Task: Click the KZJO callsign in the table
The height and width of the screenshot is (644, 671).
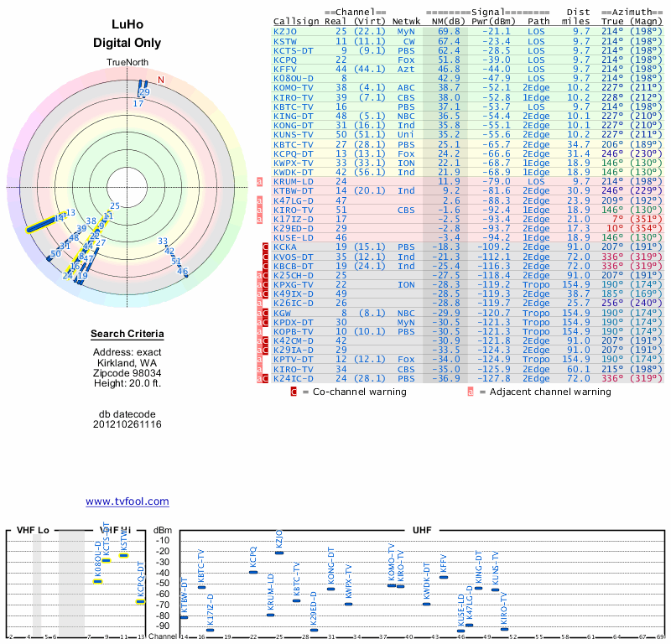Action: [x=285, y=31]
